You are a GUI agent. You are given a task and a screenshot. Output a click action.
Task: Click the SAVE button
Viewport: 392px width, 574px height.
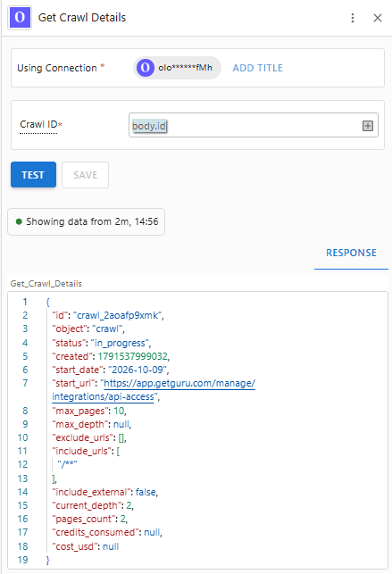pos(86,175)
